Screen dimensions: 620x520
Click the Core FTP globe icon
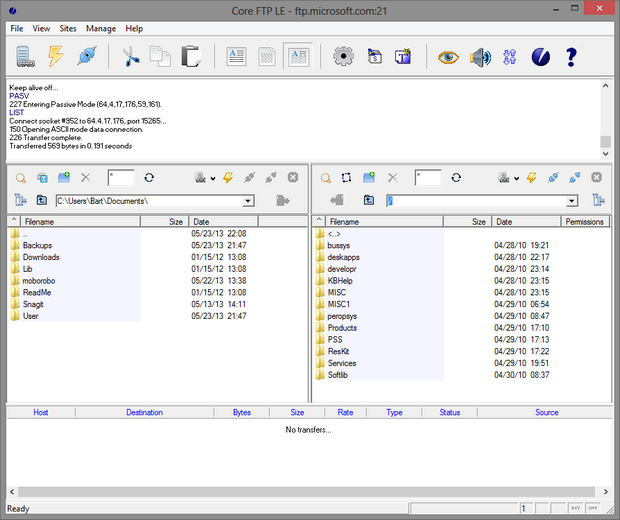point(541,57)
